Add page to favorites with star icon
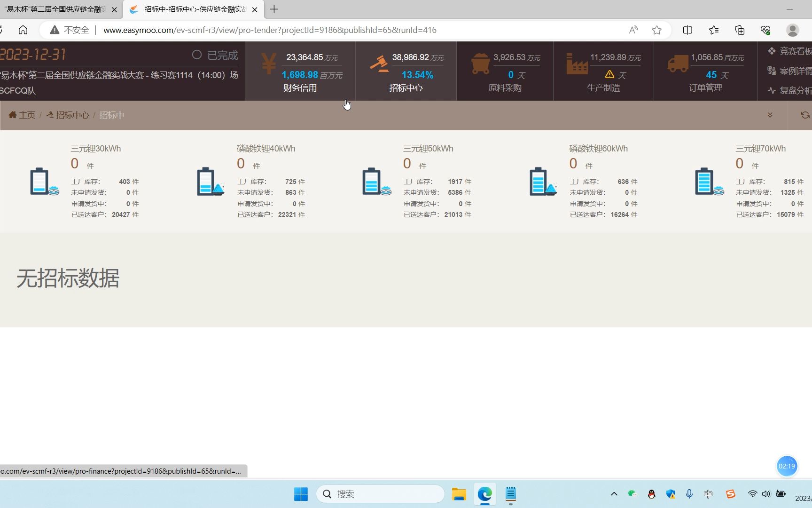Viewport: 812px width, 508px height. [657, 30]
